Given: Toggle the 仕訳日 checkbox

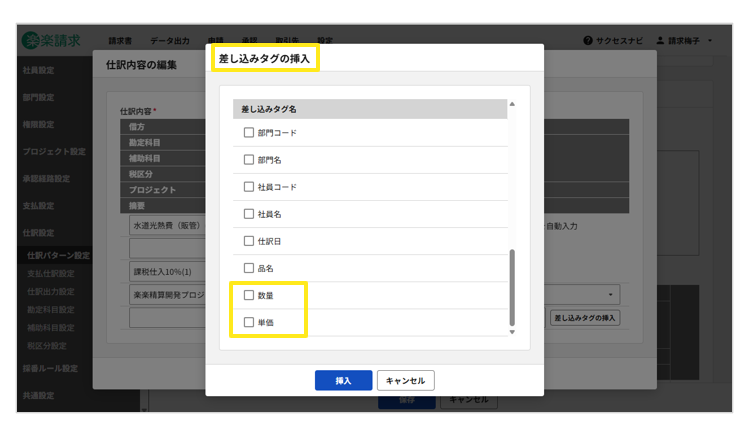Looking at the screenshot, I should (x=249, y=241).
